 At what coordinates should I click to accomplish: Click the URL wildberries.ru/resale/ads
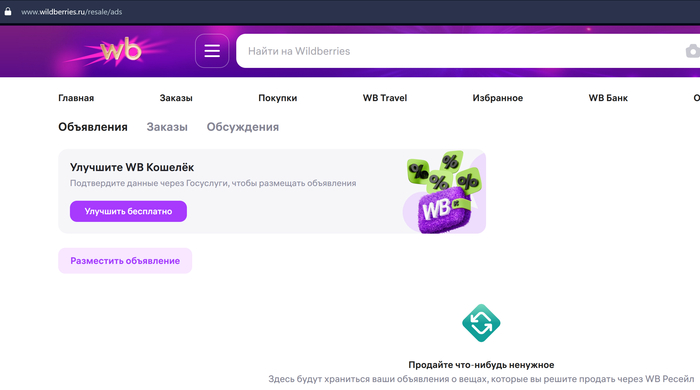tap(71, 12)
